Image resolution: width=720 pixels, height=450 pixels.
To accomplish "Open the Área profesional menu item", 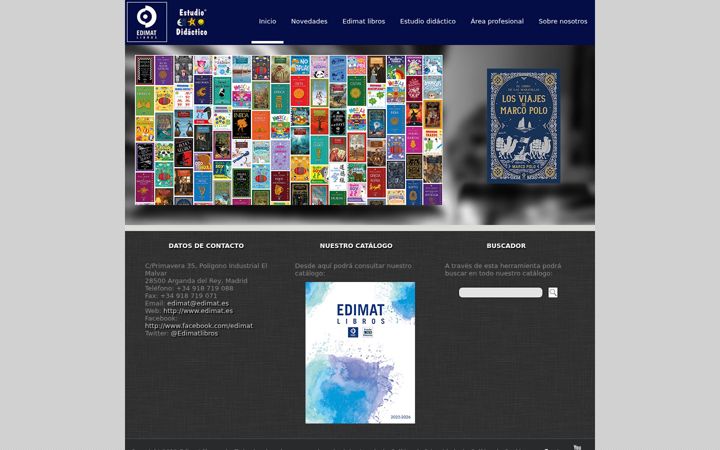I will (x=497, y=21).
